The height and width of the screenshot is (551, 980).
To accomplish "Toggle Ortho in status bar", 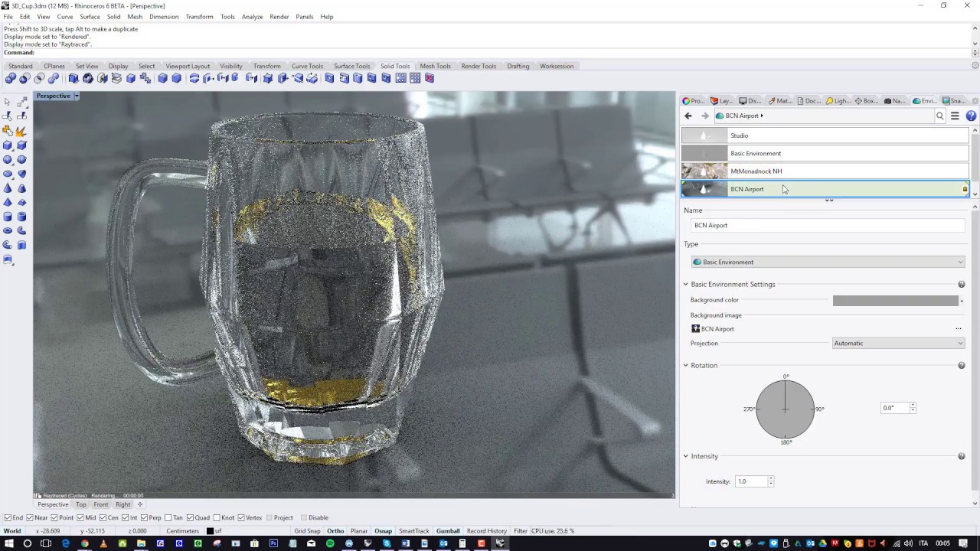I will coord(335,531).
